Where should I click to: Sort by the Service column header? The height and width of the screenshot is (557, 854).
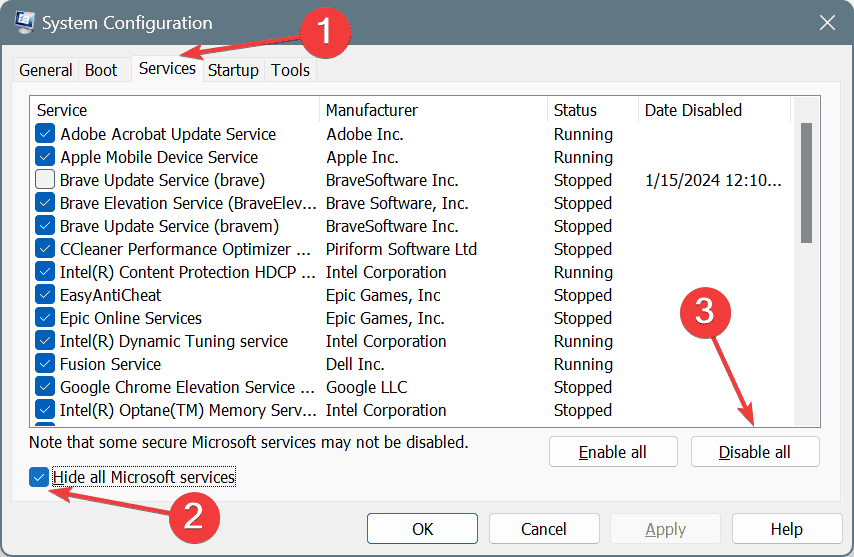click(175, 110)
